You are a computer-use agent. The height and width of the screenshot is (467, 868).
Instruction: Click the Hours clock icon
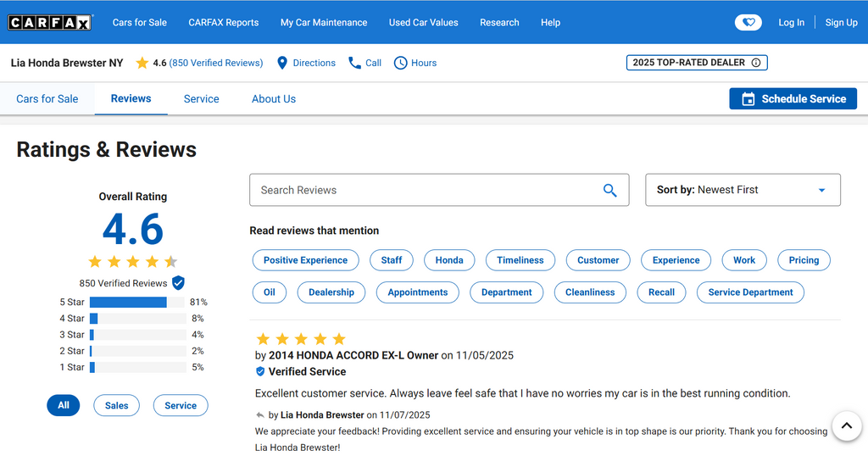point(401,63)
